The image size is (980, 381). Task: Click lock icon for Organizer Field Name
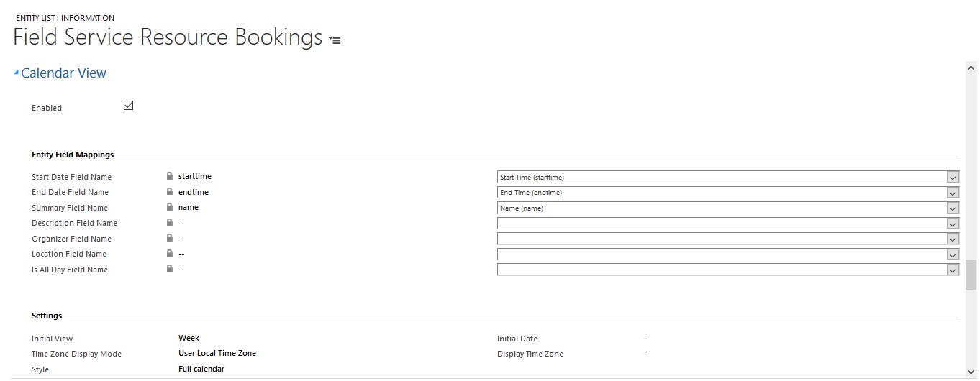[170, 238]
